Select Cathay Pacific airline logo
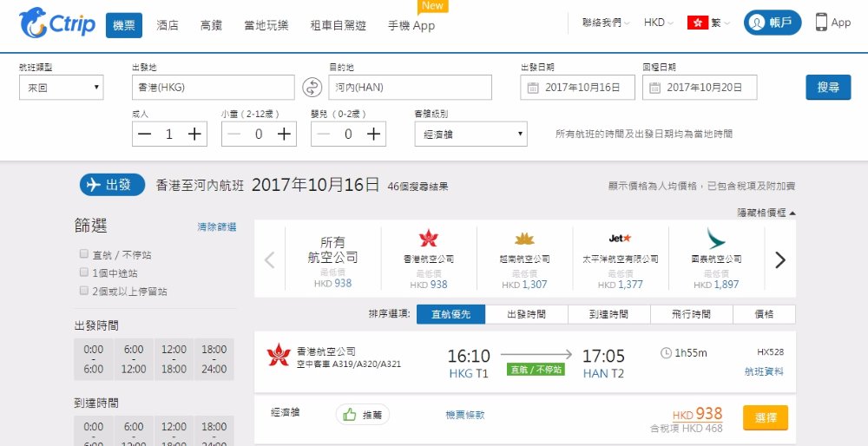868x446 pixels. (716, 239)
